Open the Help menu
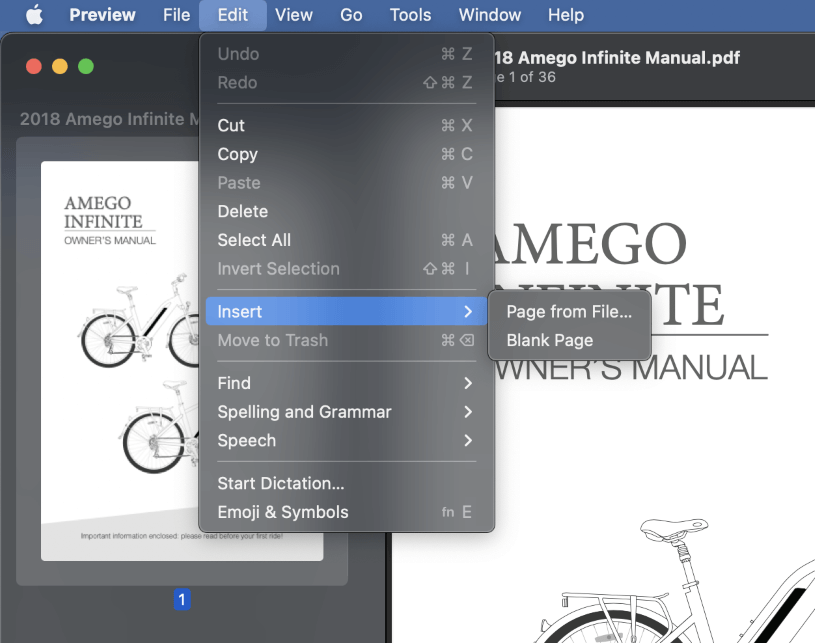The height and width of the screenshot is (643, 815). (566, 15)
